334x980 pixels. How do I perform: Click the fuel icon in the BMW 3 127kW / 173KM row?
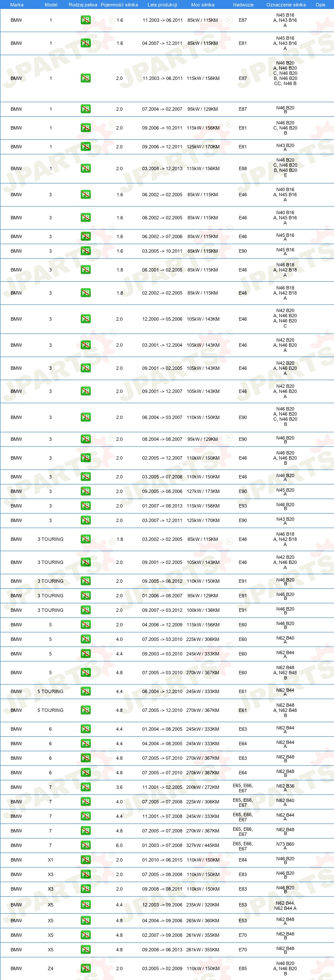(x=85, y=491)
